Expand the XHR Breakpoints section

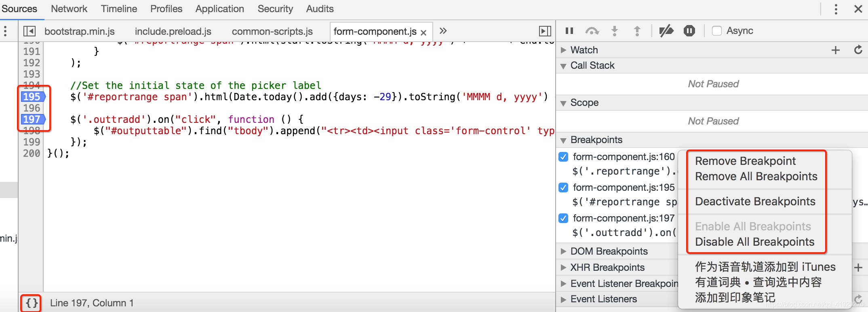tap(563, 268)
